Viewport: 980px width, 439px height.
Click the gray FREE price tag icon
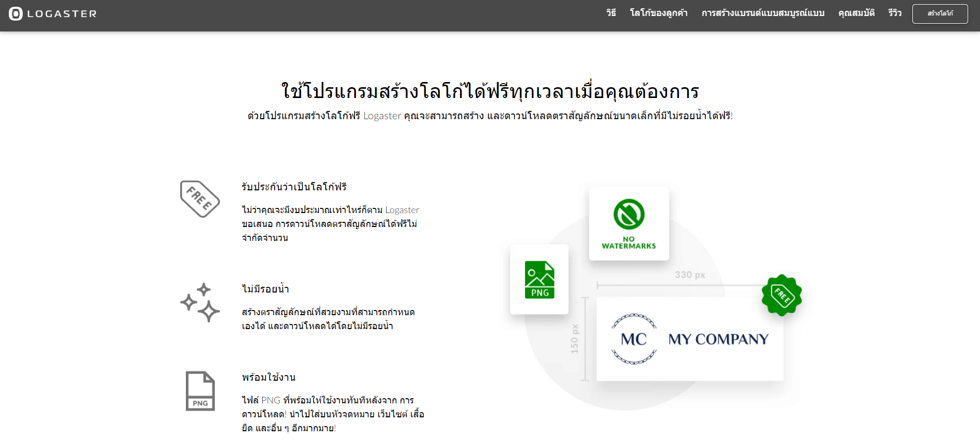[200, 199]
